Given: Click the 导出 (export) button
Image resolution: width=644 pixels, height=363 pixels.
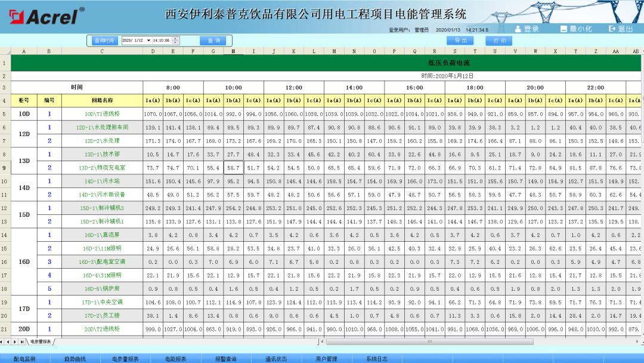Looking at the screenshot, I should [460, 40].
